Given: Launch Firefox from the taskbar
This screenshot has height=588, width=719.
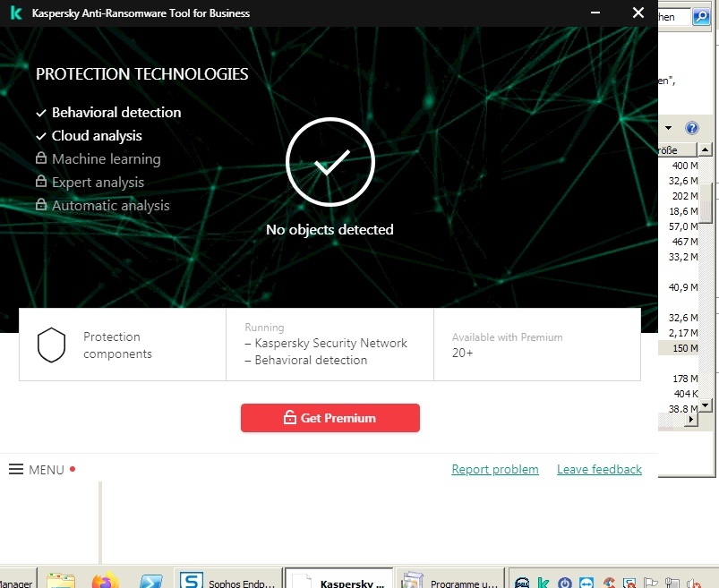Looking at the screenshot, I should point(105,580).
